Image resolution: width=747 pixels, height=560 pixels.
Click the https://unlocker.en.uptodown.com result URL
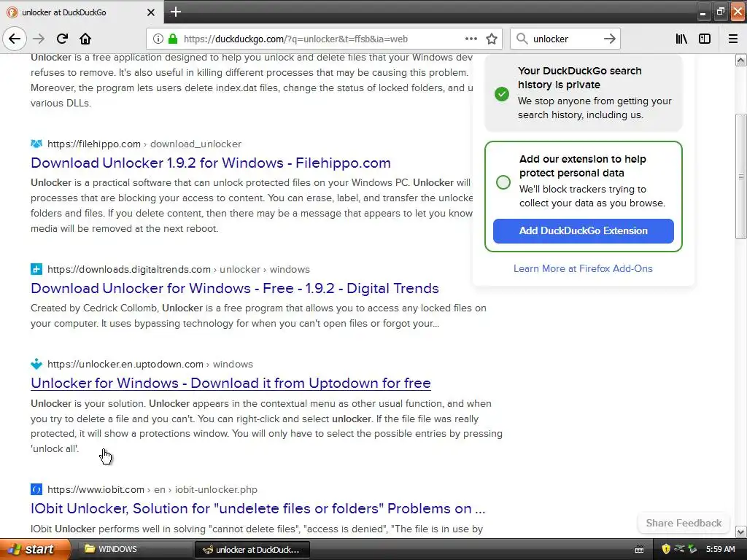click(125, 365)
